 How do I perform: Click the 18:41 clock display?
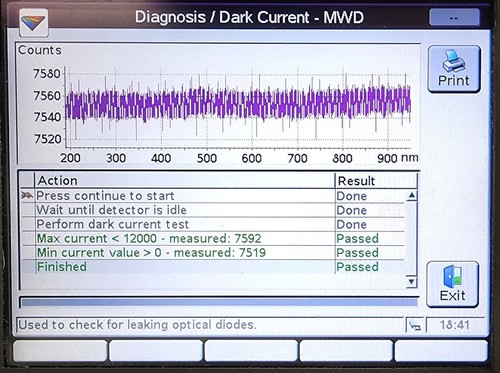455,325
